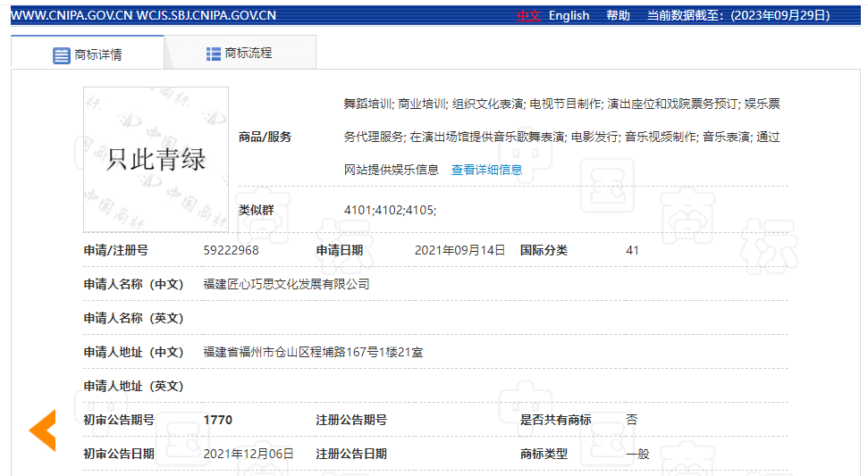The image size is (868, 476).
Task: Click the 申请人地址（英文） label
Action: pos(133,386)
